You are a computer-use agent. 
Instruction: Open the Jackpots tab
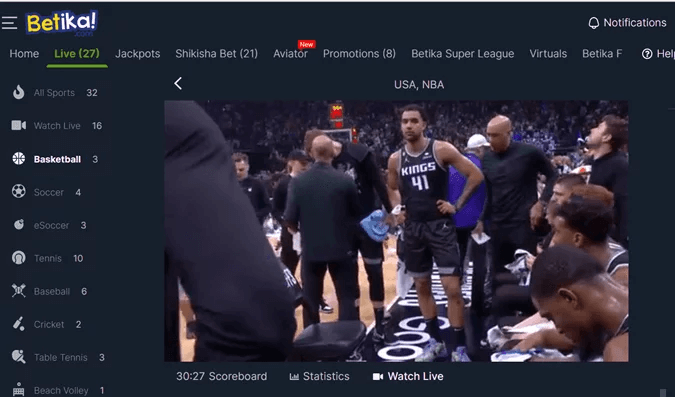tap(137, 54)
